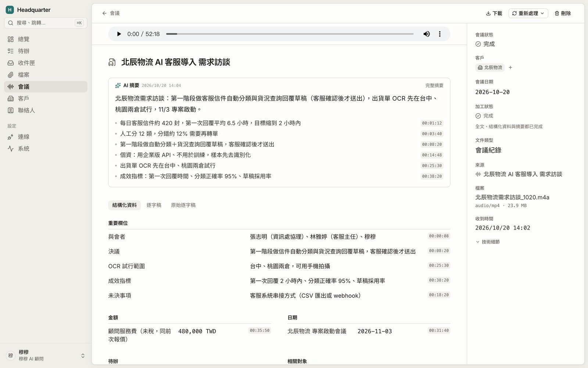This screenshot has height=368, width=588.
Task: Click the 成效指標 row label
Action: [119, 281]
